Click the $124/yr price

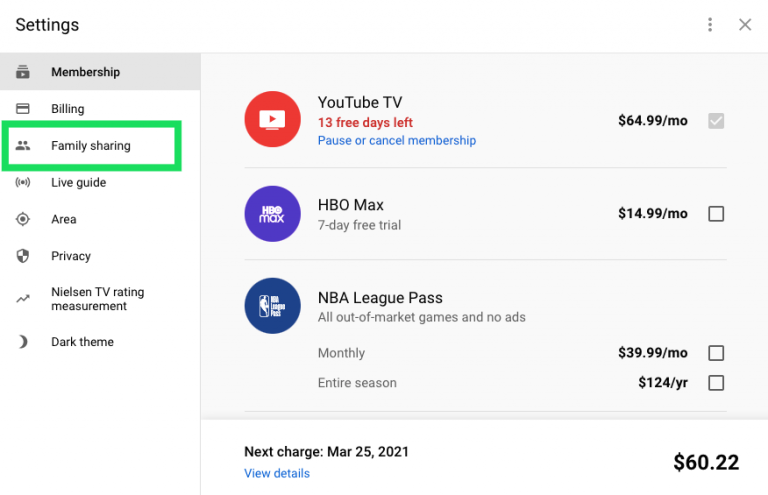tap(663, 382)
